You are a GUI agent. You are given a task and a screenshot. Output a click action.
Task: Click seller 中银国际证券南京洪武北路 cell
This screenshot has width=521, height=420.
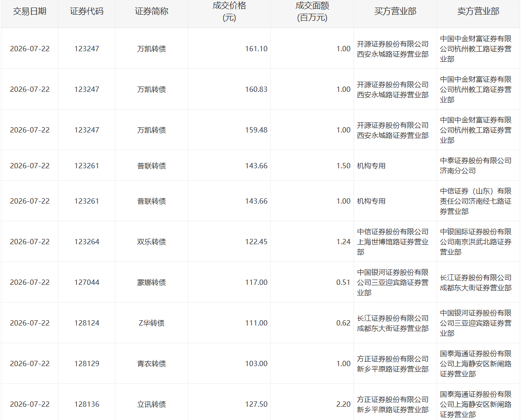[475, 242]
